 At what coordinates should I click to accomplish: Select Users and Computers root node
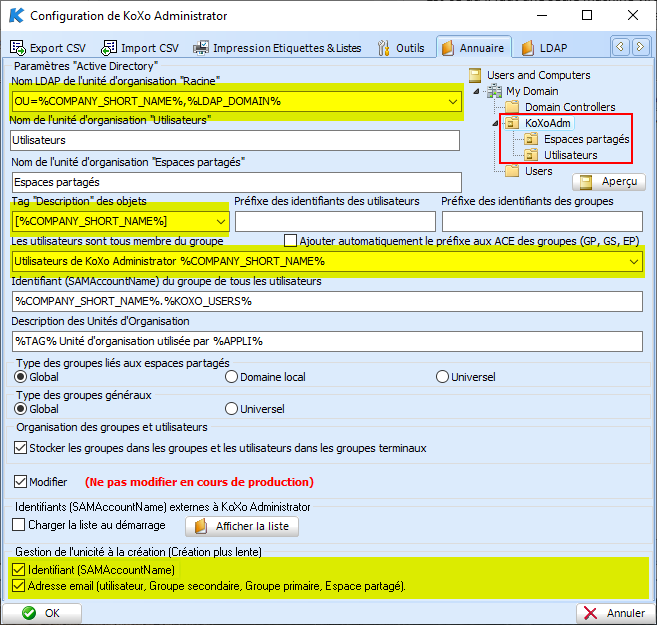click(x=538, y=75)
